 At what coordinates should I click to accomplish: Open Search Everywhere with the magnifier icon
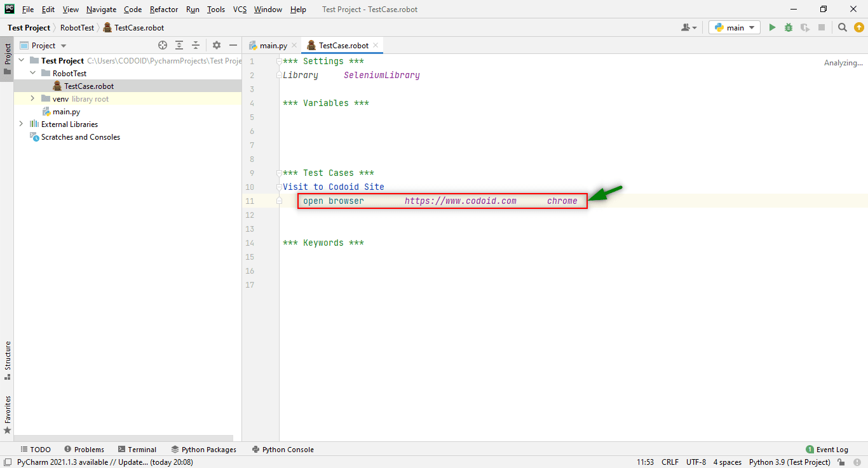(x=842, y=27)
